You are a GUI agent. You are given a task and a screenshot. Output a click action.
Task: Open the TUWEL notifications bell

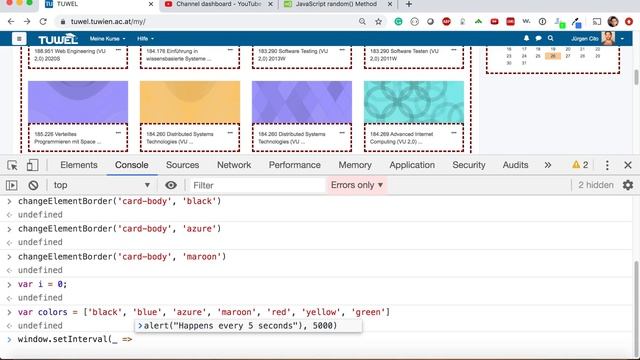(x=526, y=38)
